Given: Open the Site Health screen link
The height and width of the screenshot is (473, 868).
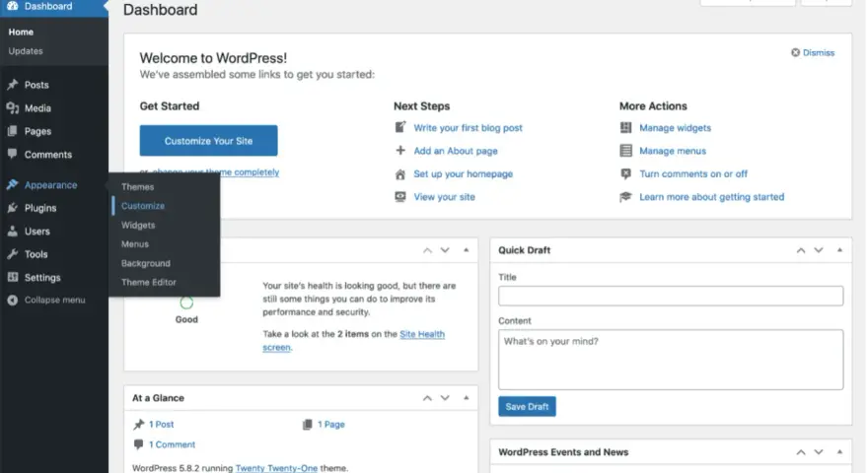Looking at the screenshot, I should pos(422,334).
